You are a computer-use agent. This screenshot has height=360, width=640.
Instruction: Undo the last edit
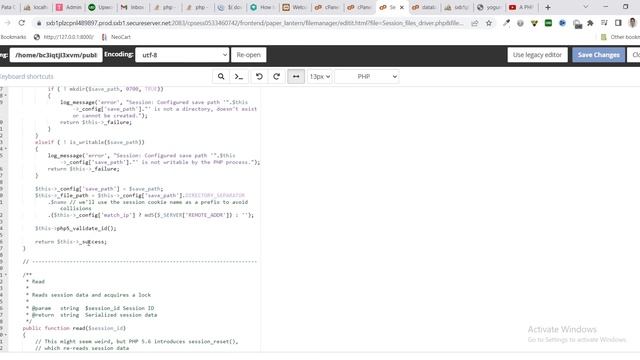tap(259, 76)
